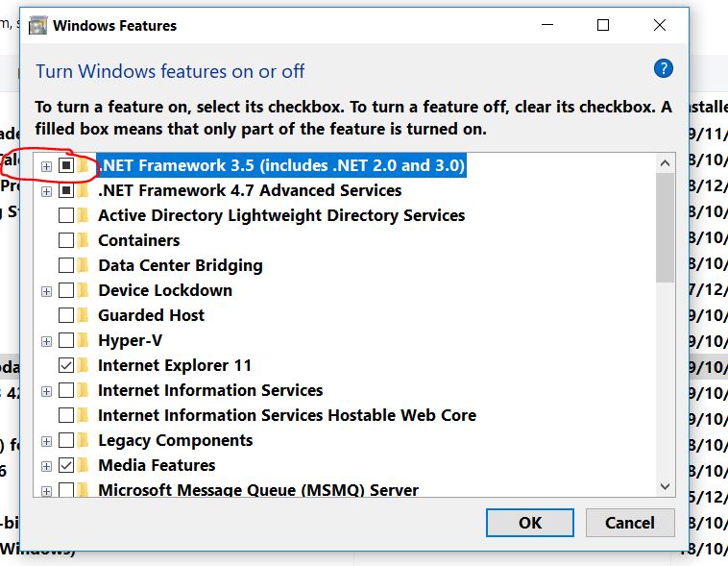Enable Active Directory Lightweight Directory Services checkbox
The height and width of the screenshot is (566, 728).
coord(66,215)
